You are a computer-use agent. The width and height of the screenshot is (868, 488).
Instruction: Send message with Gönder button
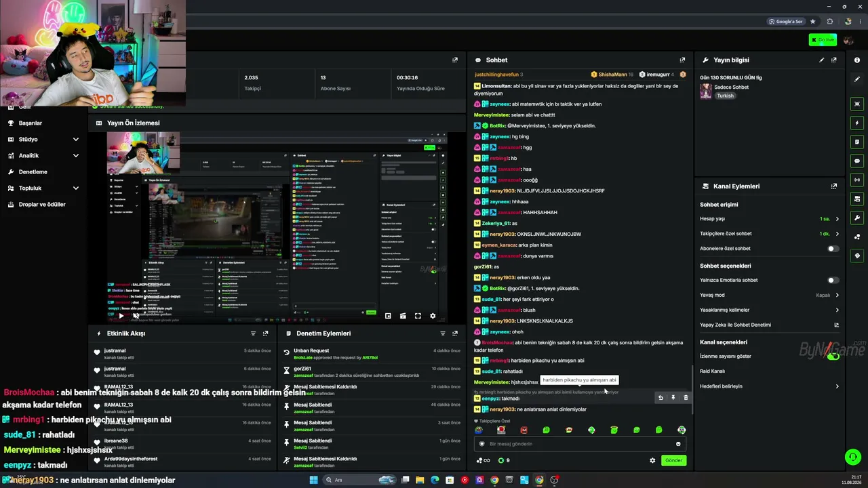pyautogui.click(x=673, y=460)
